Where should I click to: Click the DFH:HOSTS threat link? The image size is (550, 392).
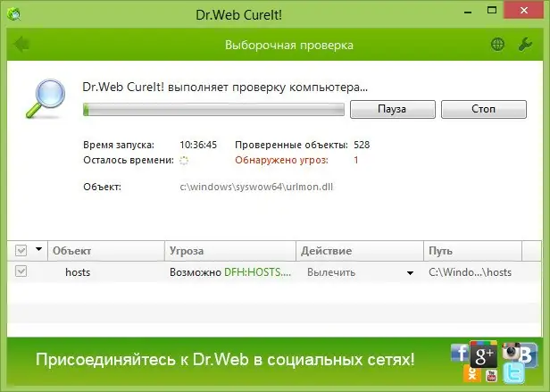tap(257, 272)
